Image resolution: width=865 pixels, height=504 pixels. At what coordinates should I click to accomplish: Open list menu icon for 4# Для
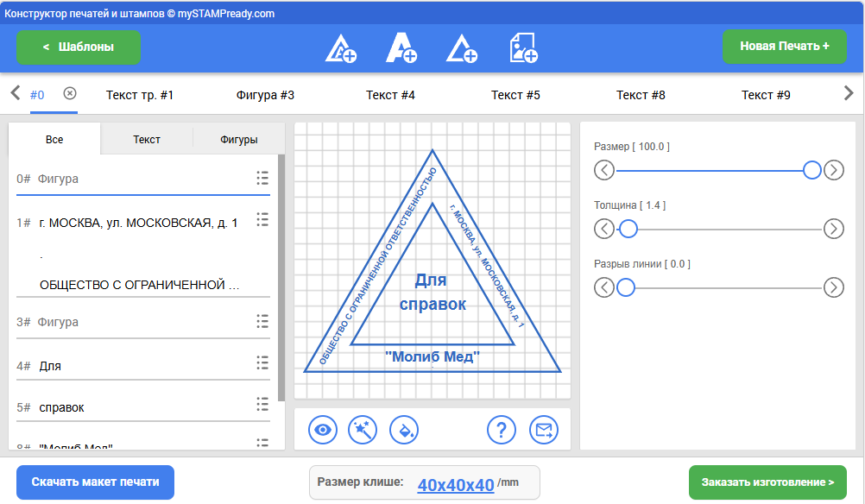[262, 362]
